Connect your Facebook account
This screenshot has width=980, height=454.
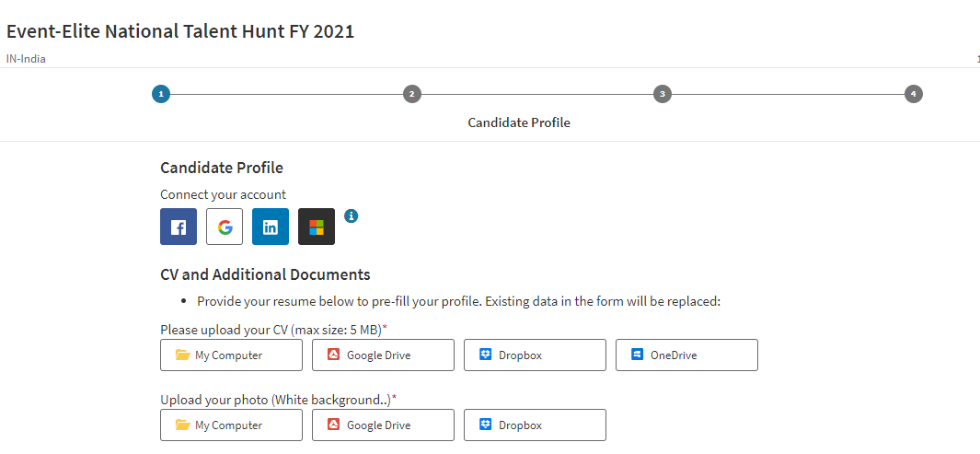coord(179,227)
